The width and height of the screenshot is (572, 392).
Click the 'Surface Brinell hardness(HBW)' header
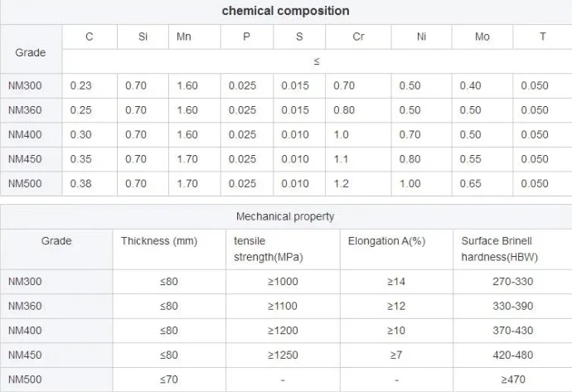tap(499, 249)
